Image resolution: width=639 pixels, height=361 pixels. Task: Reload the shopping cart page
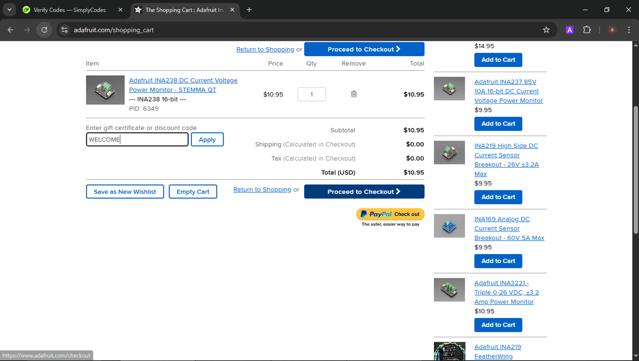[44, 30]
